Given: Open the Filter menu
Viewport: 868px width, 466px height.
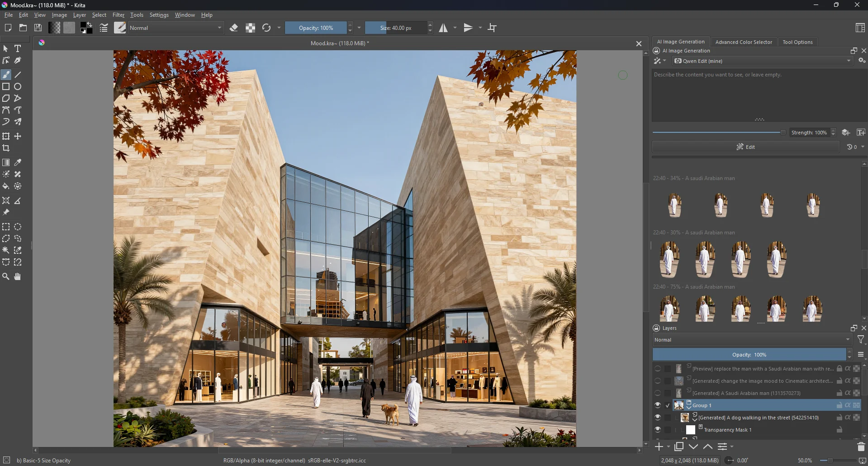Looking at the screenshot, I should click(x=118, y=14).
